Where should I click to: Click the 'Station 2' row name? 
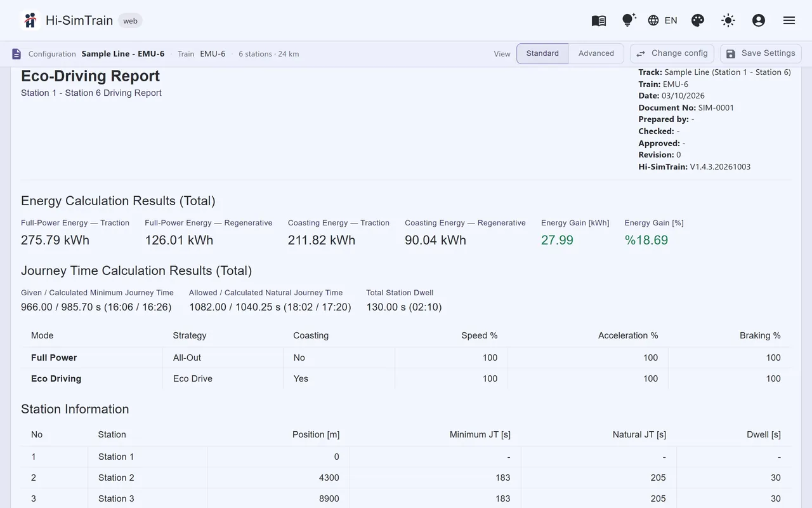(116, 478)
